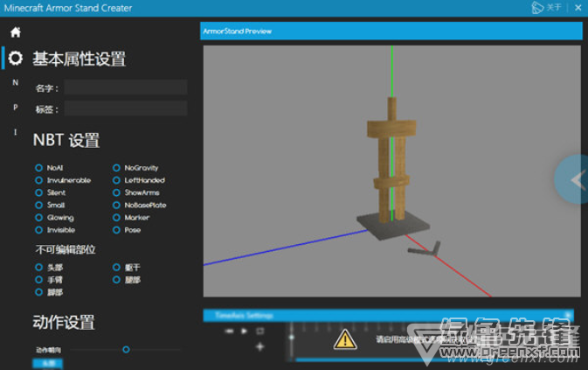This screenshot has width=588, height=370.
Task: Click the 名字 name input field
Action: click(126, 87)
